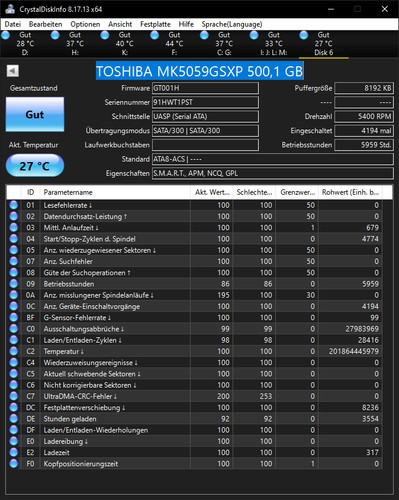Image resolution: width=399 pixels, height=500 pixels.
Task: Click the 27 °C temperature button
Action: 35,166
